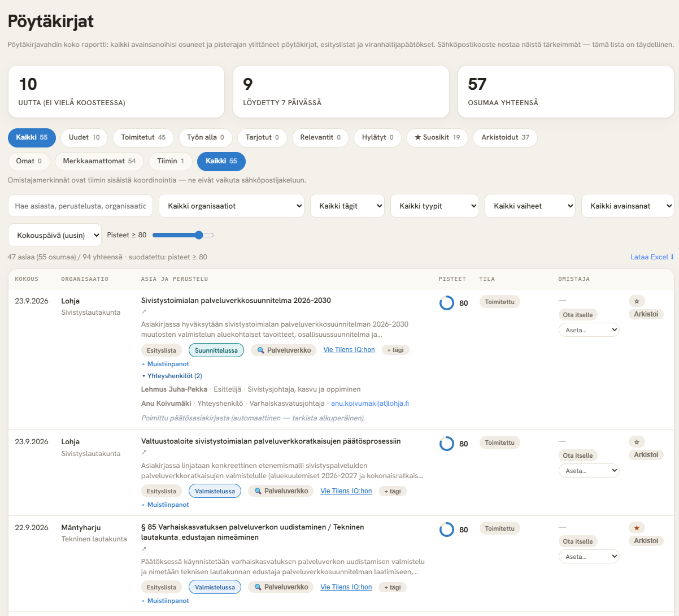679x616 pixels.
Task: Unstar the Mäntyharju Tekninen lautakunta row
Action: (x=637, y=528)
